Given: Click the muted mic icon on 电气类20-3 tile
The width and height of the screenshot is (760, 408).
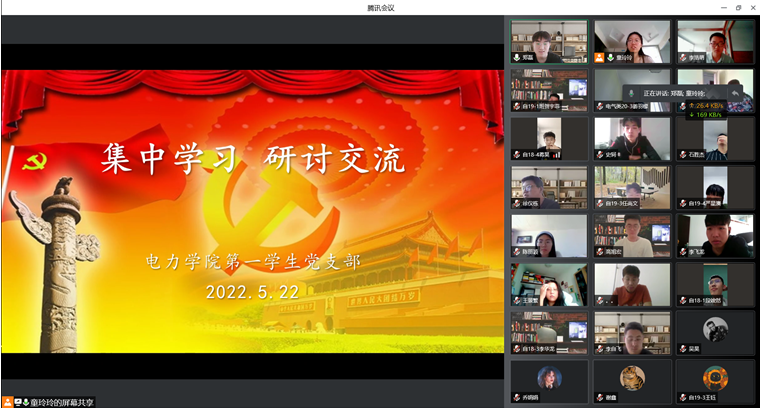Looking at the screenshot, I should click(x=600, y=106).
